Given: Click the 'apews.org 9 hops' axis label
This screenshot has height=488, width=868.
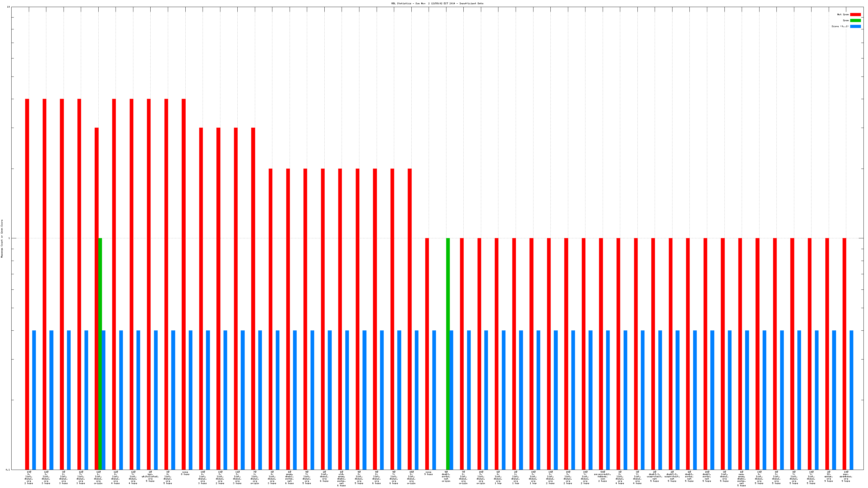Looking at the screenshot, I should click(x=828, y=476).
